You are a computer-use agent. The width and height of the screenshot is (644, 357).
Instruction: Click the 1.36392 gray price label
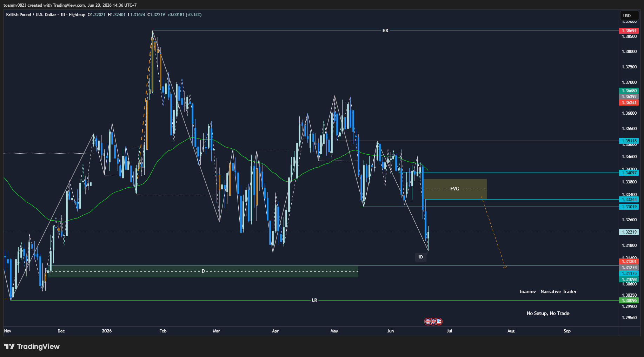(629, 97)
